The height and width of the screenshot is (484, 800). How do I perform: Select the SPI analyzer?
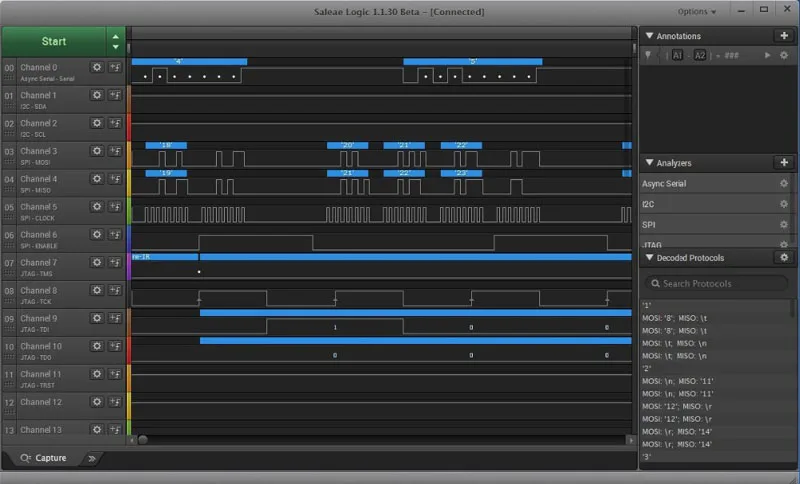[x=648, y=224]
